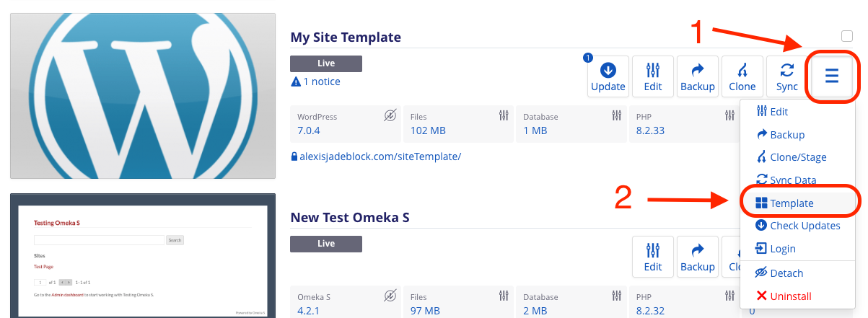
Task: Open Files settings sliders for WordPress site
Action: pyautogui.click(x=504, y=115)
